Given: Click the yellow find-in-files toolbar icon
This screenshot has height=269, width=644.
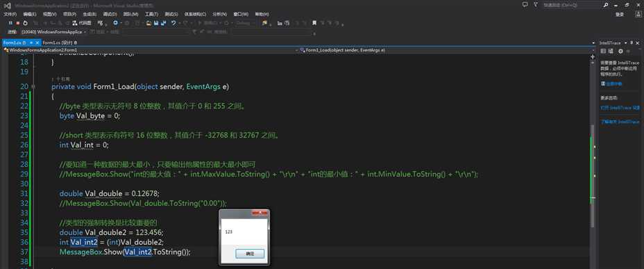Looking at the screenshot, I should (x=264, y=24).
